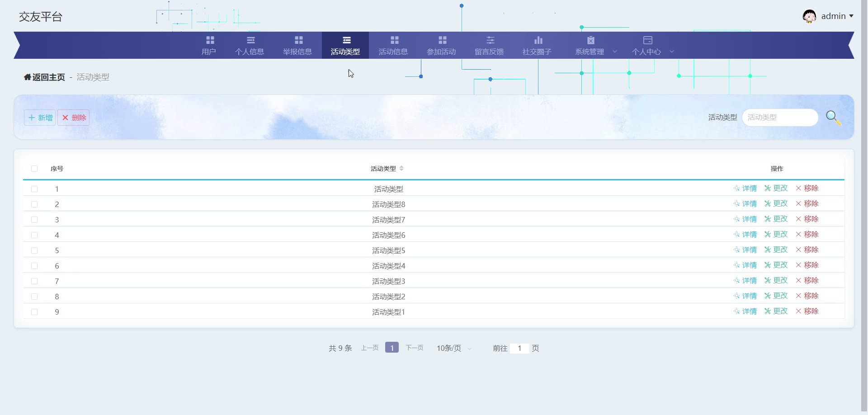Image resolution: width=868 pixels, height=415 pixels.
Task: Open the 用户 grid icon in navbar
Action: (x=210, y=40)
